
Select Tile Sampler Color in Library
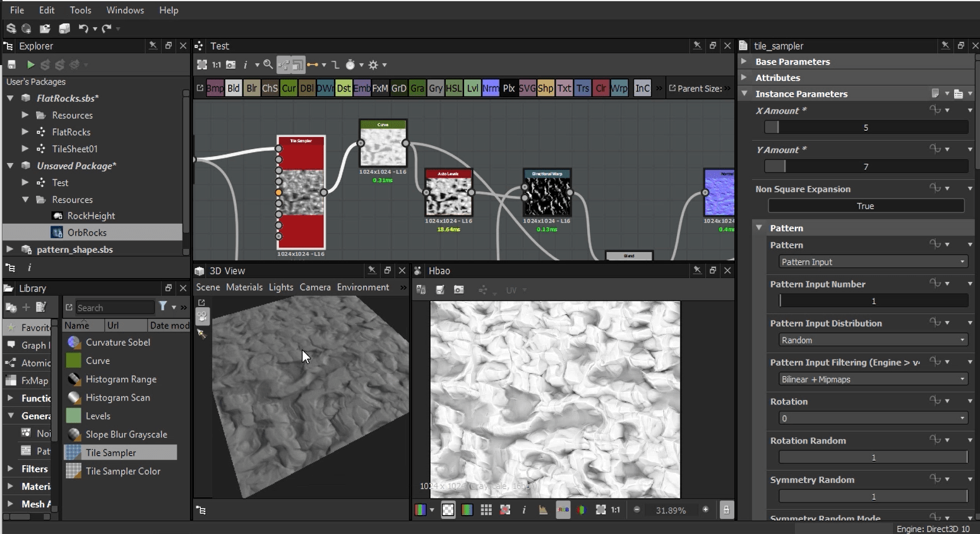[x=122, y=471]
